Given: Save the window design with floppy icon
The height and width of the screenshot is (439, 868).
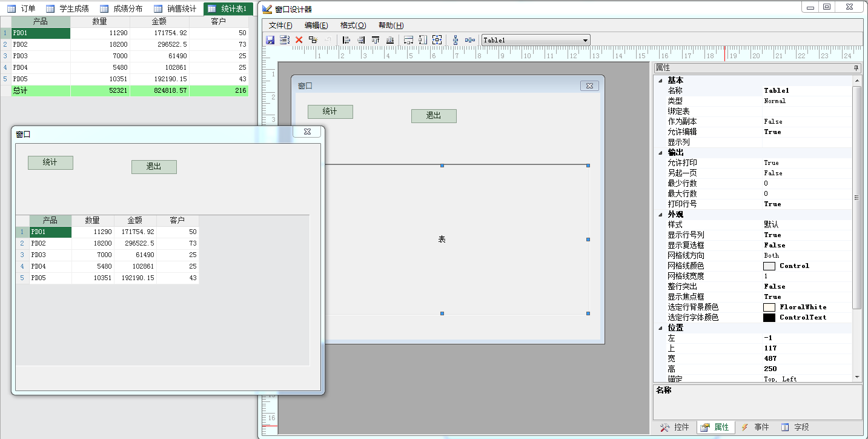Looking at the screenshot, I should click(270, 40).
